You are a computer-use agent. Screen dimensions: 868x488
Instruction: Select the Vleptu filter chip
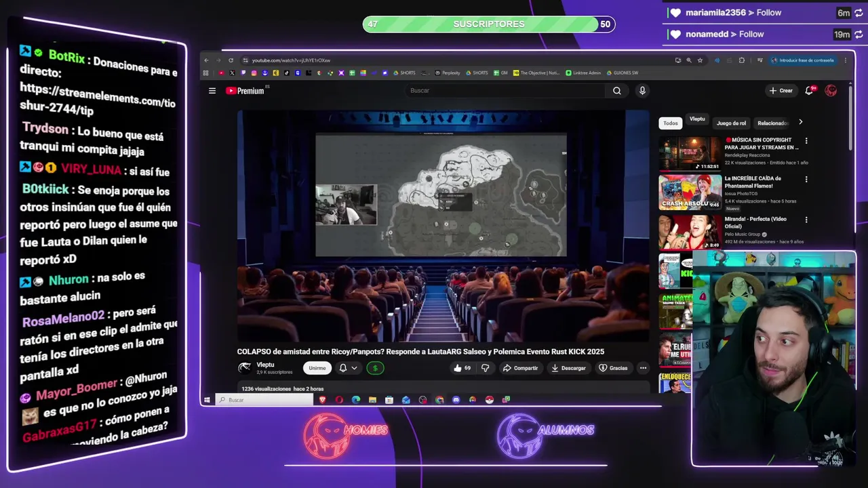[697, 119]
